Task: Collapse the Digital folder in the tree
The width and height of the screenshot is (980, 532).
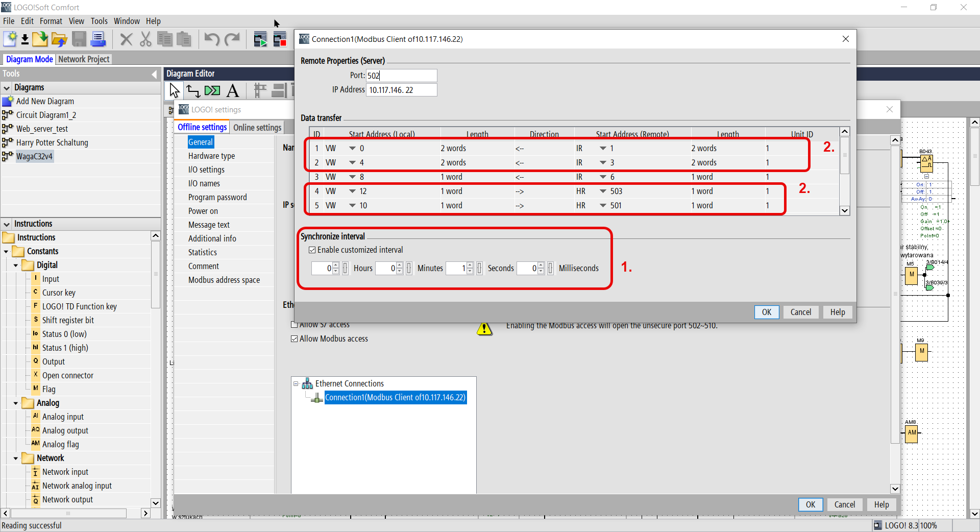Action: click(16, 265)
